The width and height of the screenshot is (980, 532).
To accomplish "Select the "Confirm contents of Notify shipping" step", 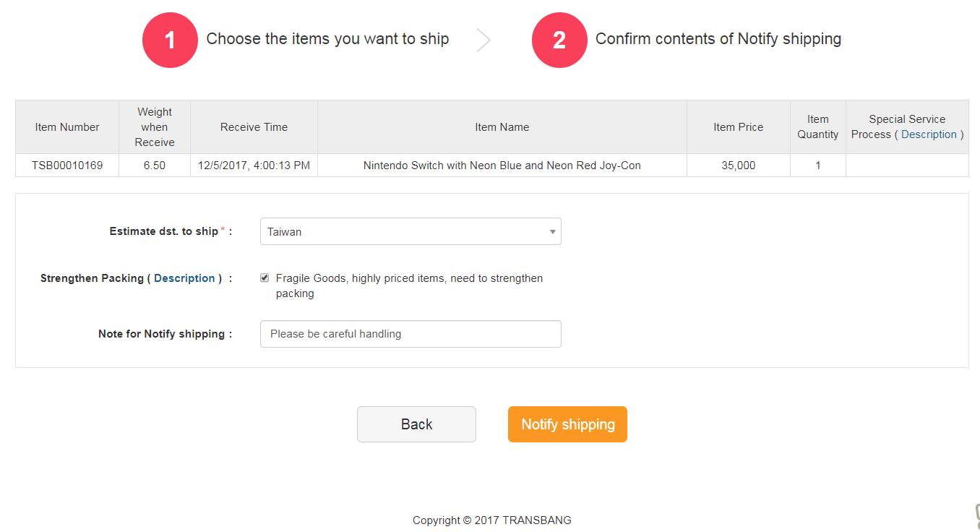I will [x=718, y=39].
